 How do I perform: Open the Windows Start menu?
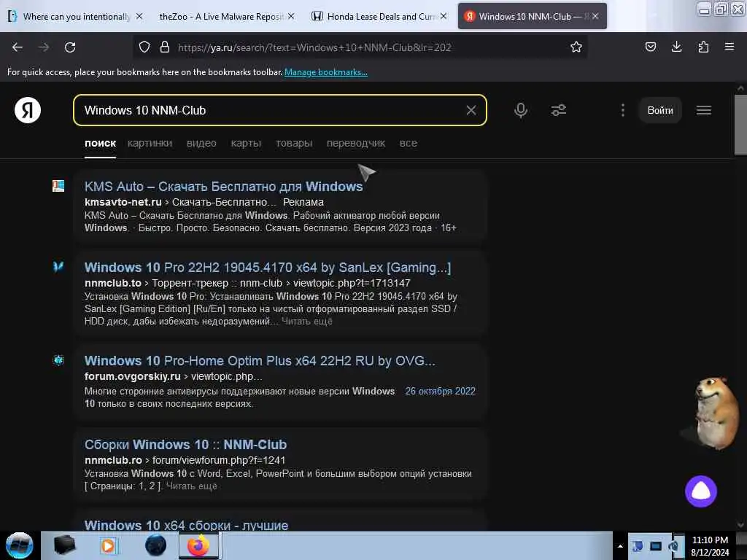(20, 545)
